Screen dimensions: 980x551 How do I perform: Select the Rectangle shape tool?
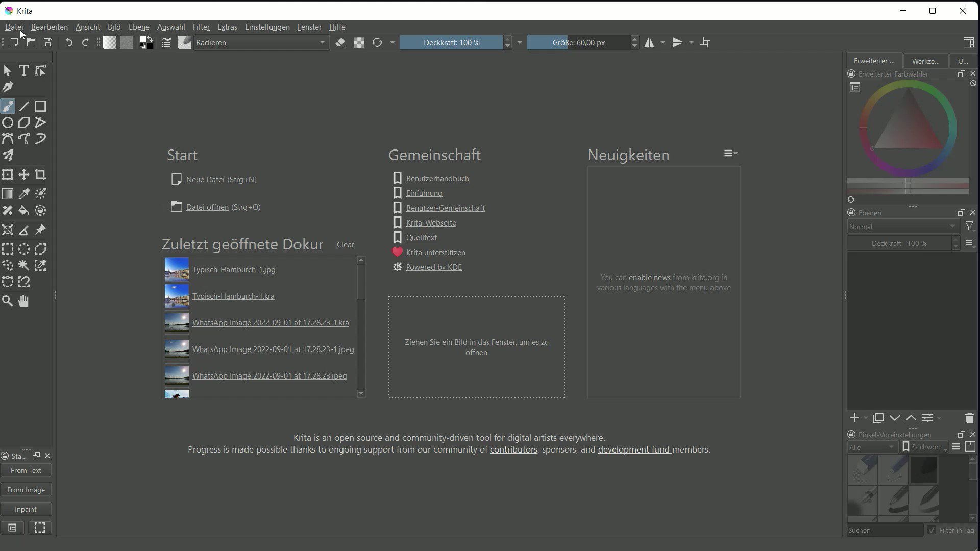(x=40, y=106)
